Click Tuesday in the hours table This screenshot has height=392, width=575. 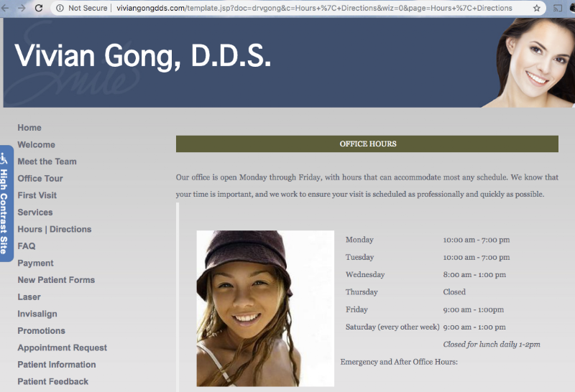(x=360, y=257)
